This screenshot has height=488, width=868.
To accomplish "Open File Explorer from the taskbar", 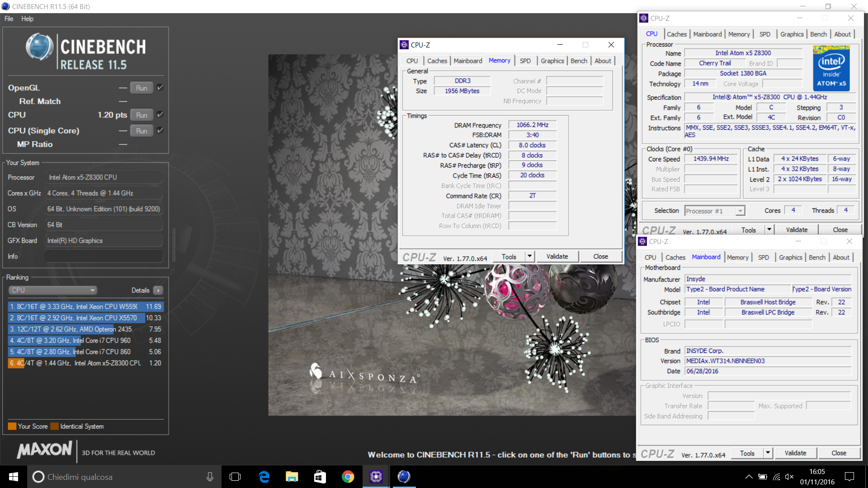I will pyautogui.click(x=292, y=477).
